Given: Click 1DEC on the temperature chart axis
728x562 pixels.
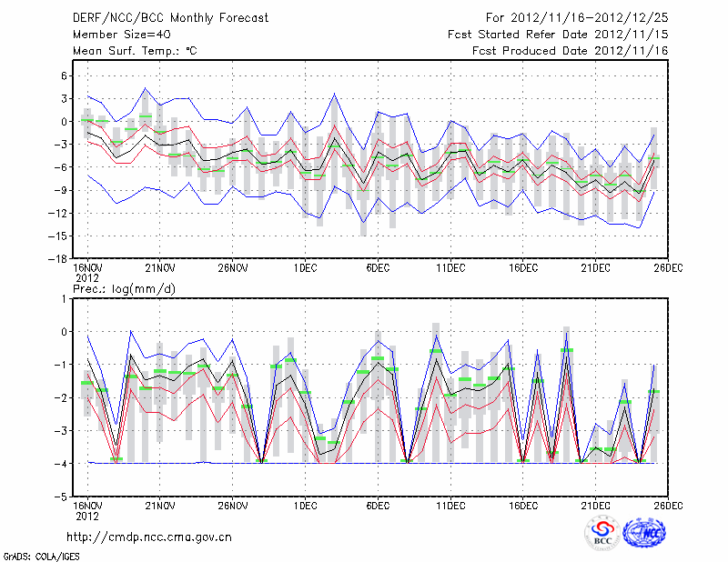Looking at the screenshot, I should (305, 267).
